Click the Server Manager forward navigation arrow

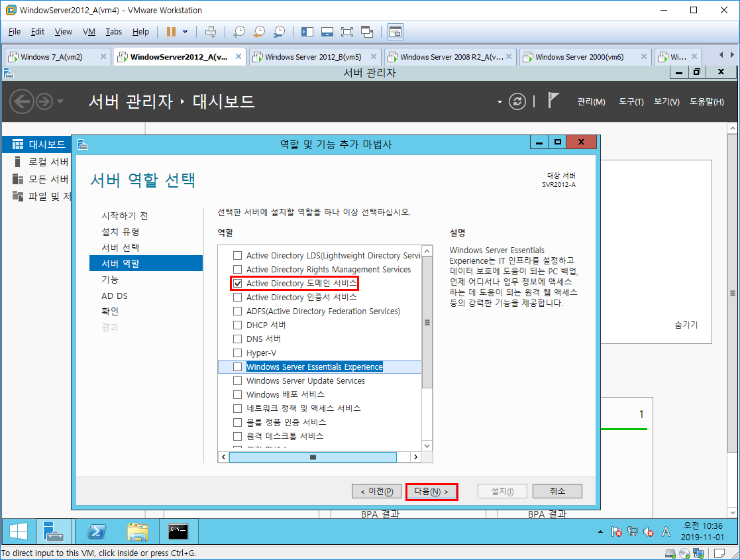point(44,101)
